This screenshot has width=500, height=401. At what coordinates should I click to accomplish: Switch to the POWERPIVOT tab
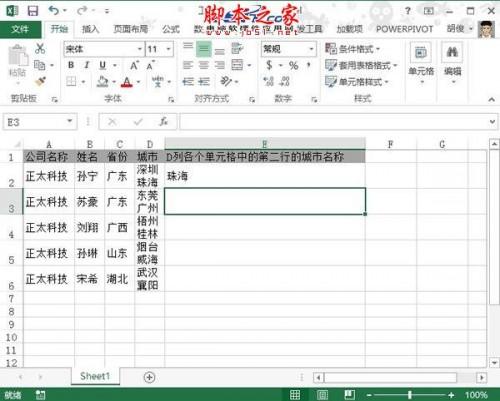coord(404,29)
